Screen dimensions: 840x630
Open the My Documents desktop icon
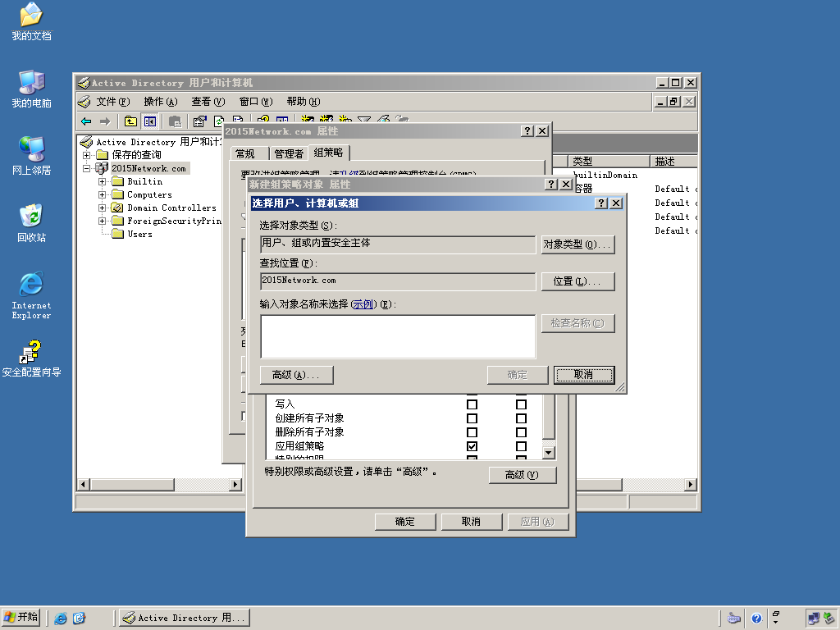(x=32, y=22)
